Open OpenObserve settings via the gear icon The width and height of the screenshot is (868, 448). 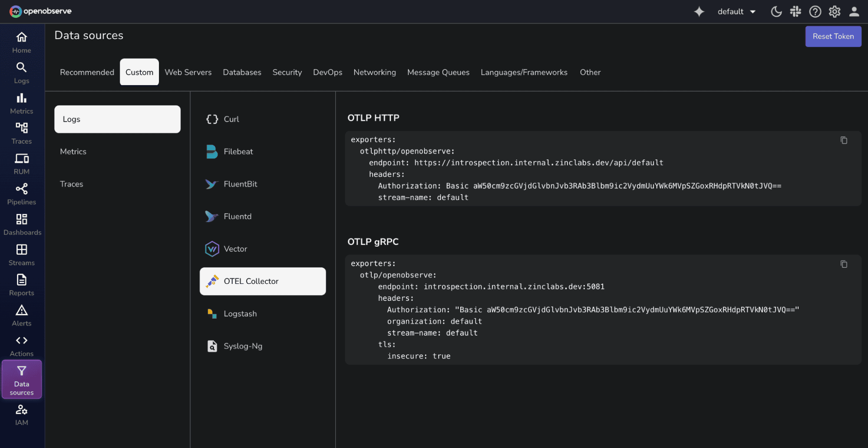pos(834,11)
